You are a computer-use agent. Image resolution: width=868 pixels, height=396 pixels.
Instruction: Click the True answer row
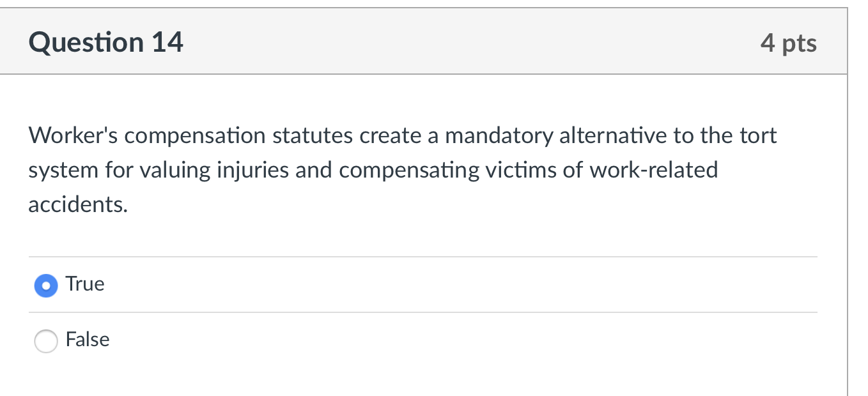256,285
